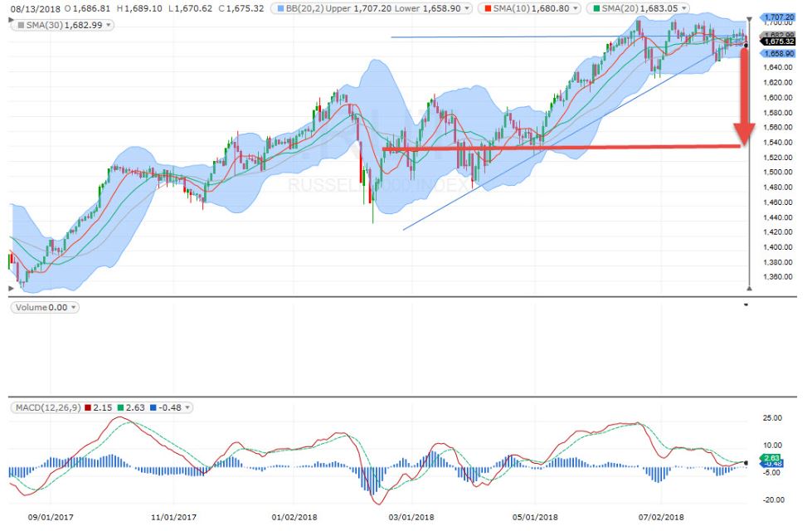This screenshot has height=531, width=812.
Task: Click the 25.00 MACD axis label
Action: pyautogui.click(x=773, y=418)
